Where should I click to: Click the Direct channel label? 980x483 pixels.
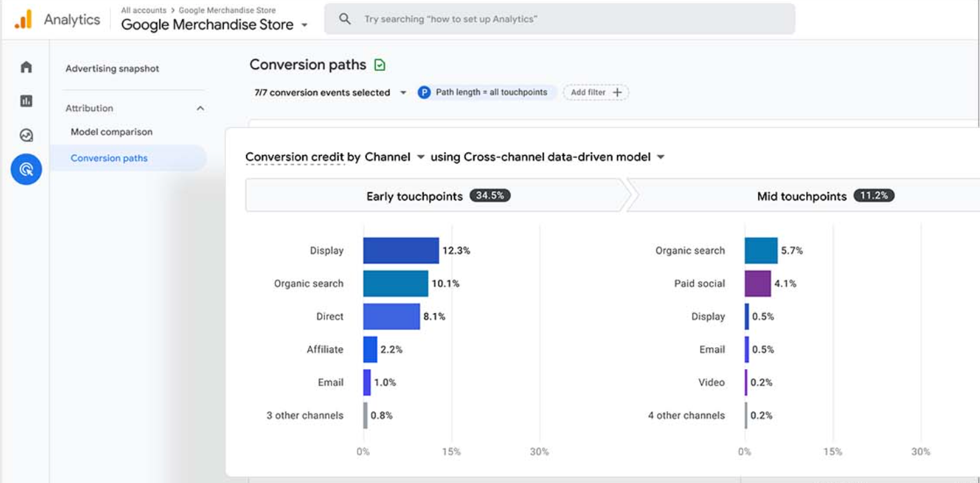[330, 316]
